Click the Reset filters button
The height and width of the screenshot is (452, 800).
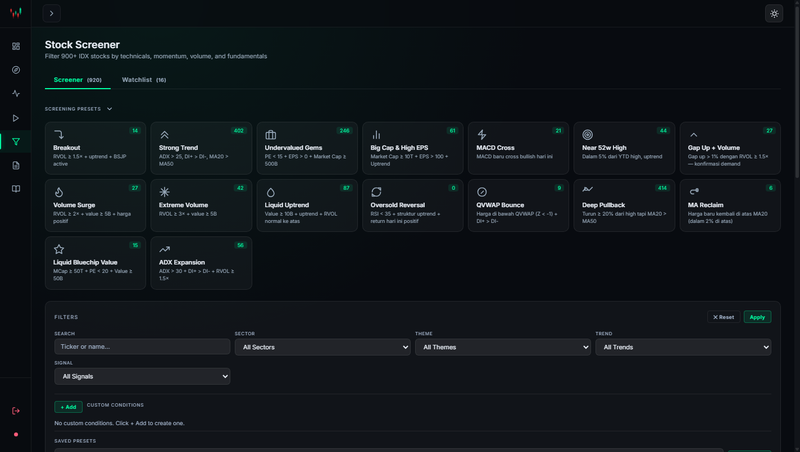coord(723,317)
